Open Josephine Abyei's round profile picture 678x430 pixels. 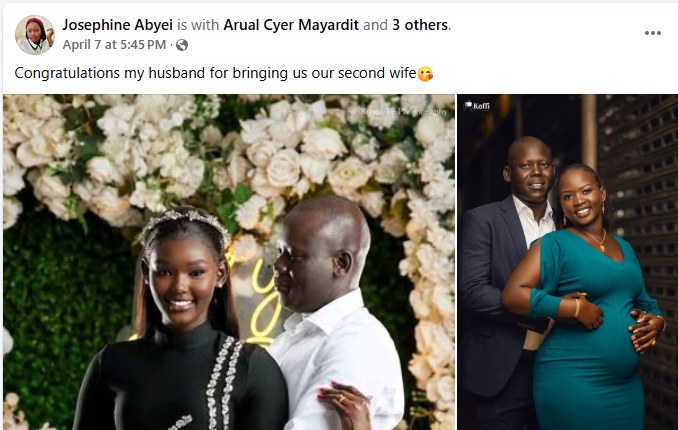point(35,35)
